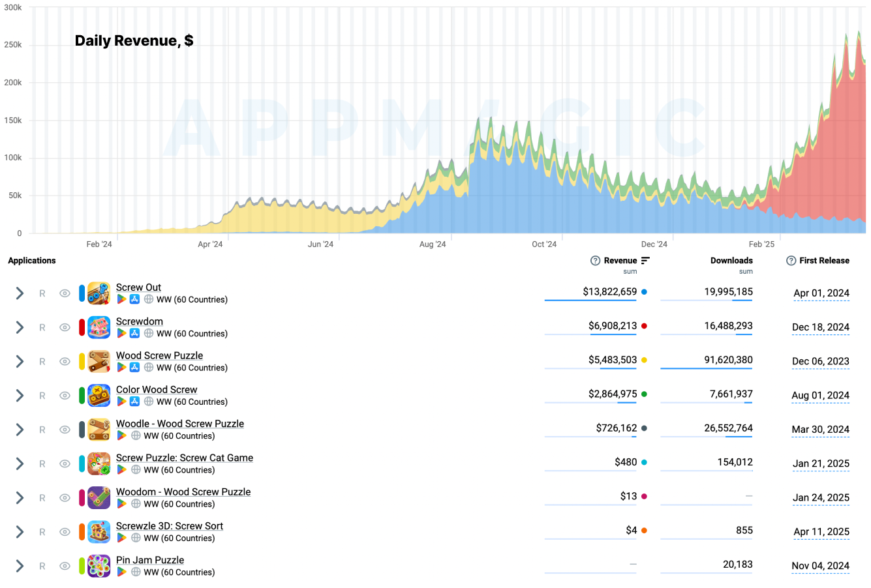Click the First Release help question mark icon
The image size is (871, 588).
coord(791,261)
